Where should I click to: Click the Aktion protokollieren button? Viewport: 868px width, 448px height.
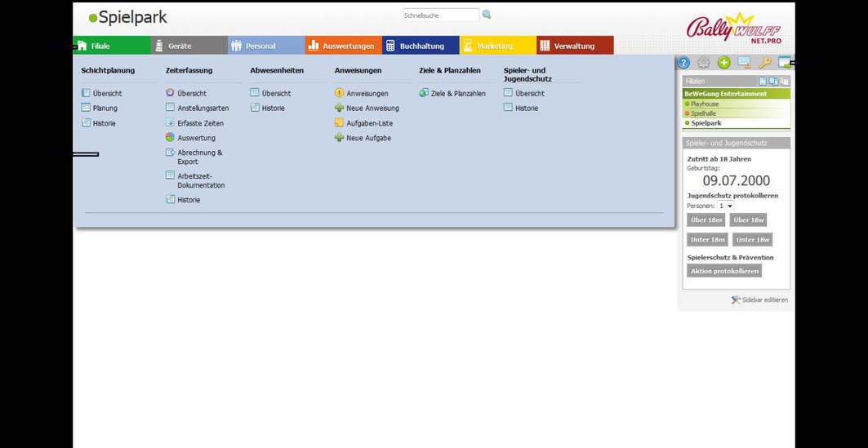724,270
